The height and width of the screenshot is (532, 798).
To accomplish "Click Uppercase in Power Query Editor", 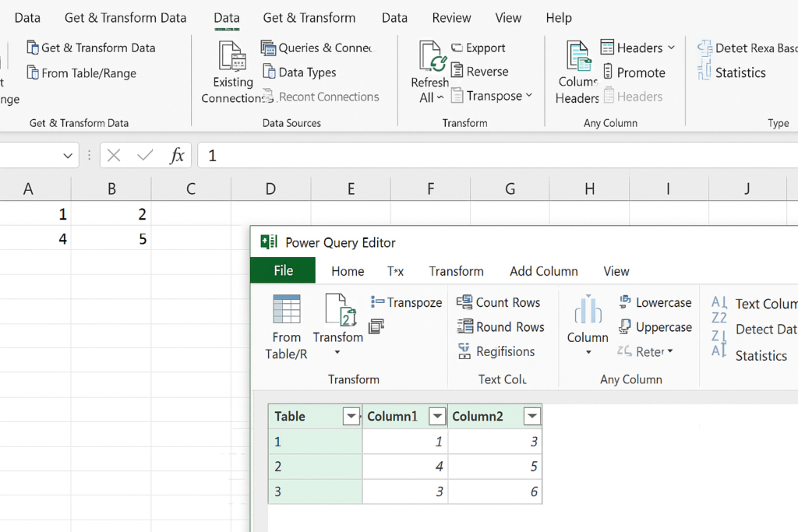I will [x=655, y=326].
